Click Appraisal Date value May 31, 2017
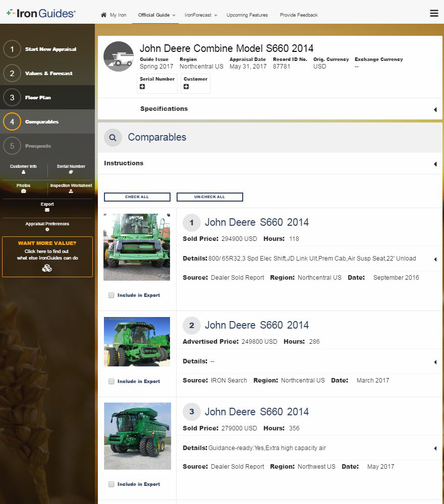The height and width of the screenshot is (504, 444). (x=248, y=66)
